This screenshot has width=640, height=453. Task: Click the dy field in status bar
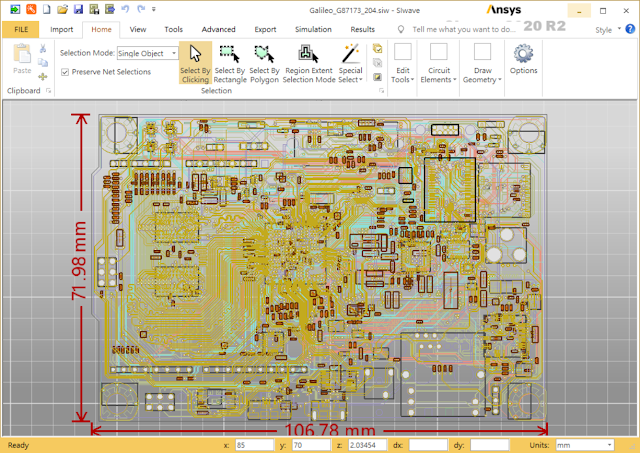click(489, 445)
